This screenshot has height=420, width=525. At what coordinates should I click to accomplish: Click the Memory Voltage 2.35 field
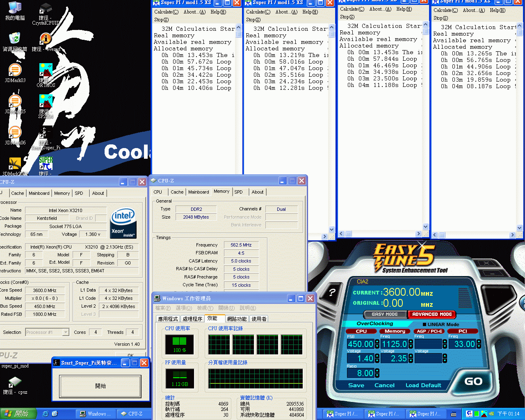pos(394,358)
